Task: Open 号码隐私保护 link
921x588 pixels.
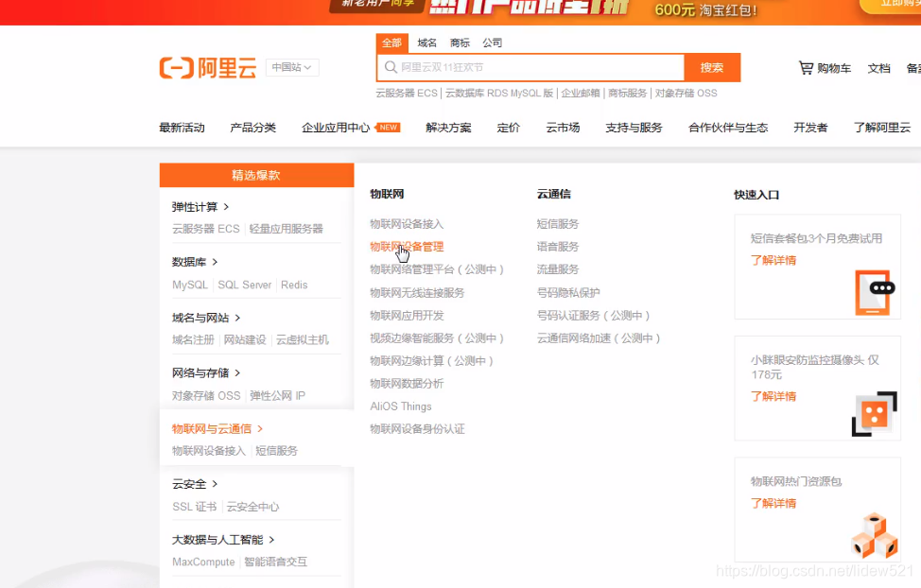Action: 568,292
